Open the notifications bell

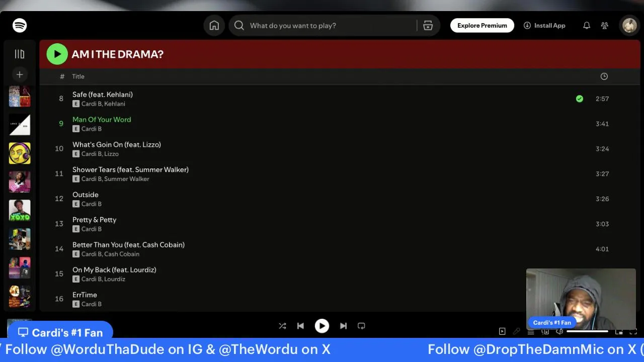pyautogui.click(x=587, y=26)
